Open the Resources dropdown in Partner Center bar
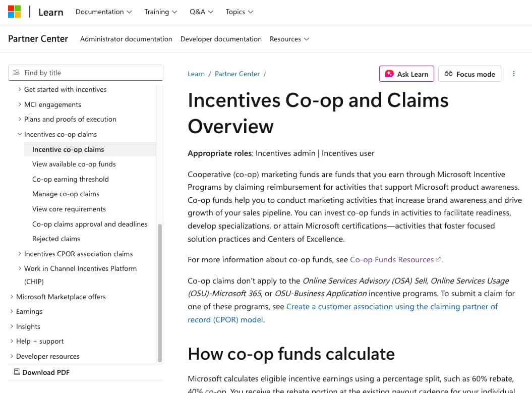This screenshot has height=393, width=532. (289, 39)
